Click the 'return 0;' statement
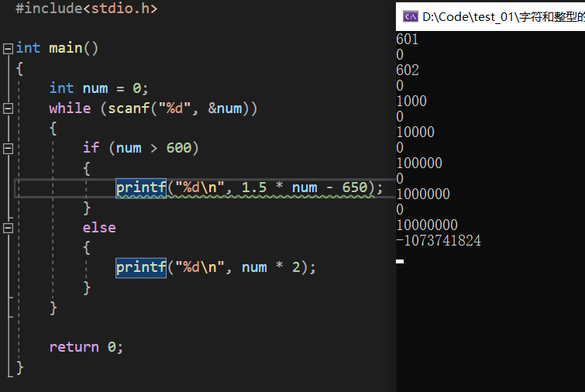The width and height of the screenshot is (585, 392). click(x=86, y=347)
